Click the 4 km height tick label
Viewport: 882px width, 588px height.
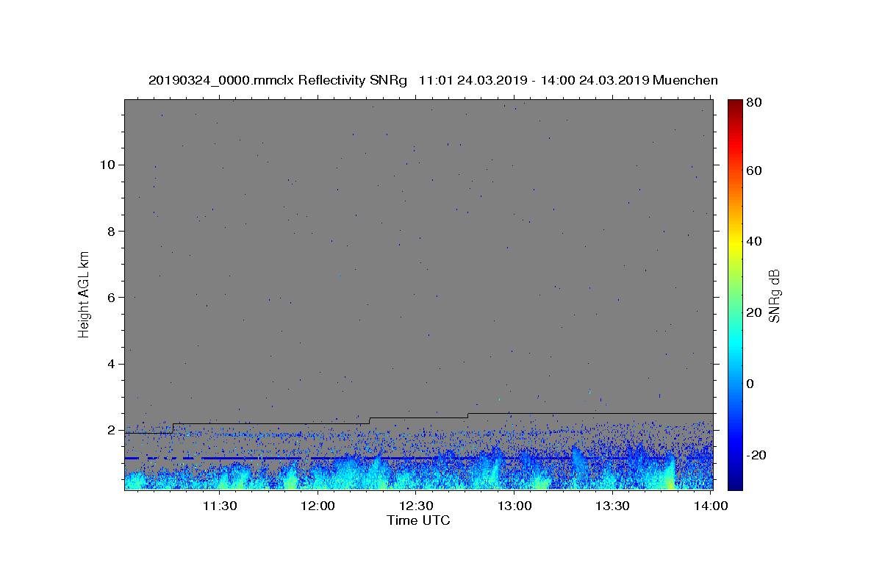112,364
